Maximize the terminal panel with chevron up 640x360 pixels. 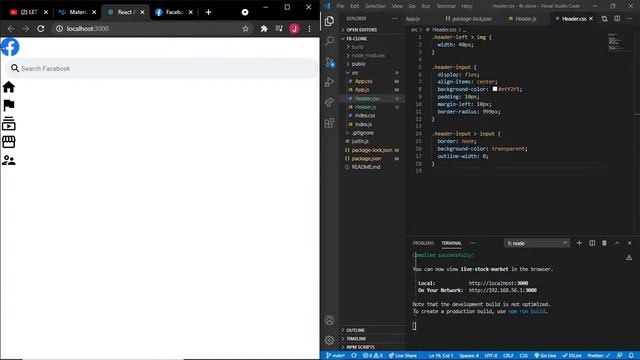tap(617, 243)
